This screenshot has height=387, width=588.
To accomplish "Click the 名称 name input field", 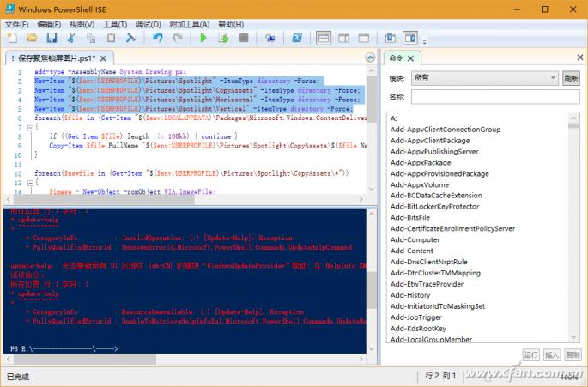I will pyautogui.click(x=496, y=97).
